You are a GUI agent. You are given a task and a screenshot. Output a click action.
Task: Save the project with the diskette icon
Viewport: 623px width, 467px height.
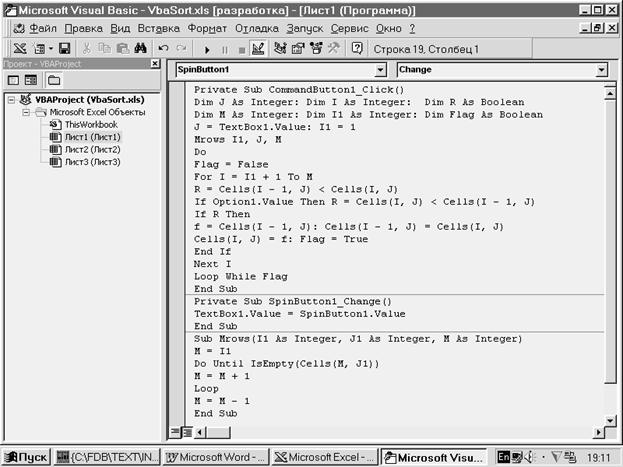[x=64, y=48]
